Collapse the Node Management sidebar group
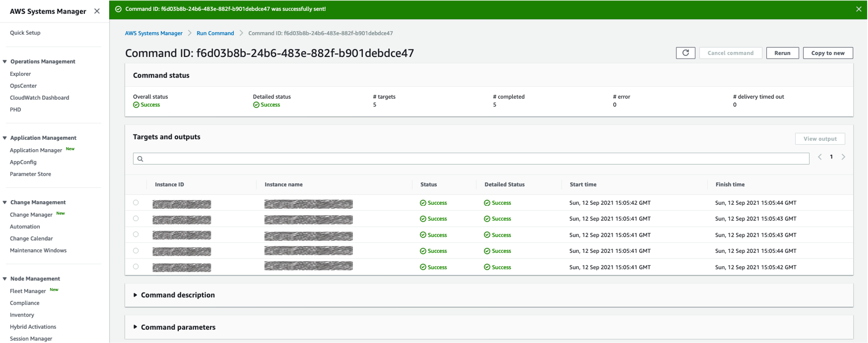 5,279
